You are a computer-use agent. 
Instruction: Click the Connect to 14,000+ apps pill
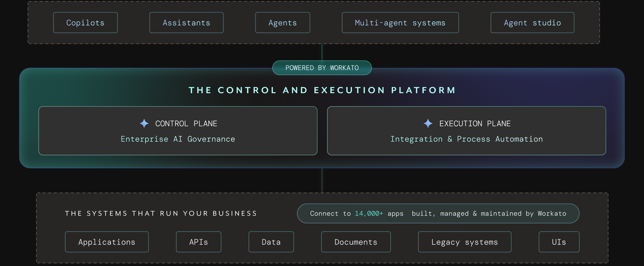(438, 213)
